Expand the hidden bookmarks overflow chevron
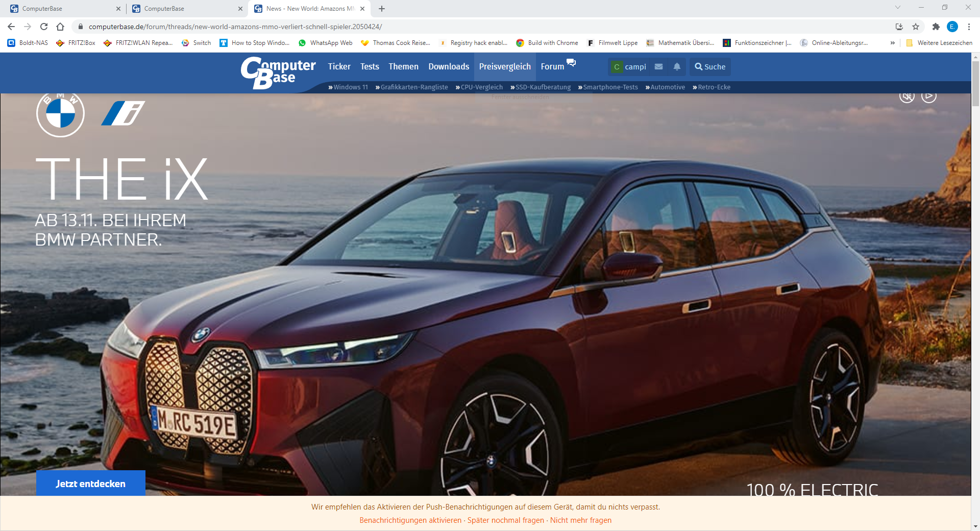This screenshot has width=980, height=531. 892,43
